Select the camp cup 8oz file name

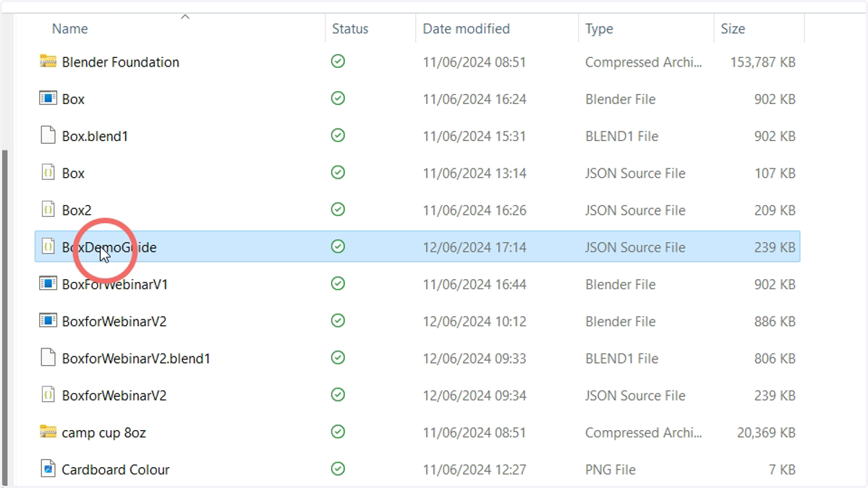(x=104, y=432)
